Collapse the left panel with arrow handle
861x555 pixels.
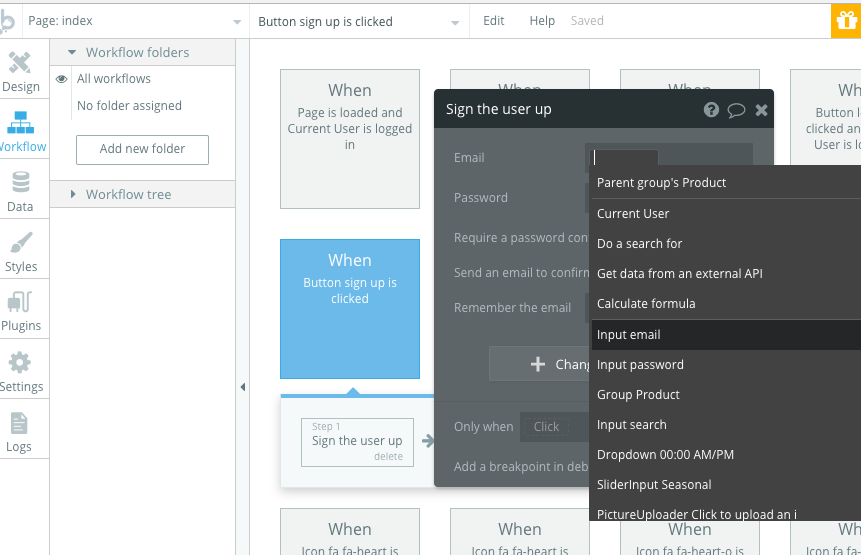click(x=242, y=387)
